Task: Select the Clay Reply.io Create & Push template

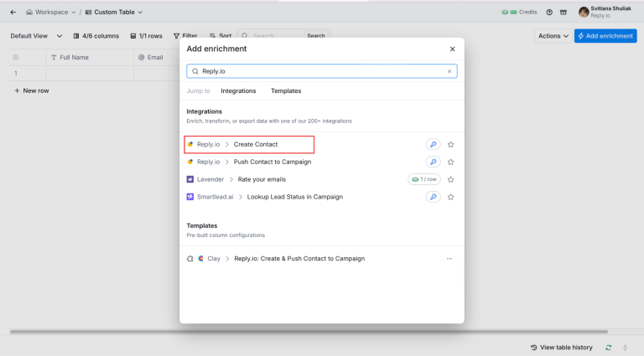Action: point(322,259)
